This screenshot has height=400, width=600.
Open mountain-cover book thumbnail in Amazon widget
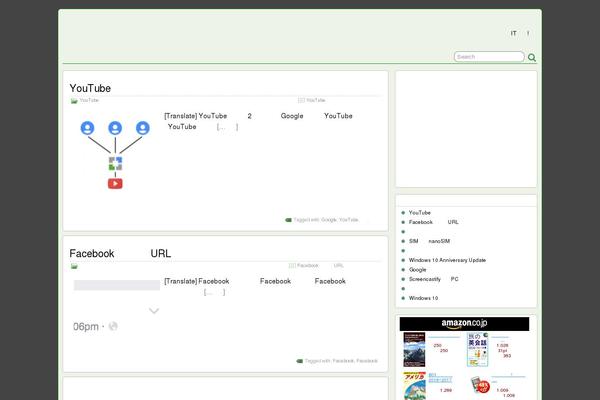[414, 349]
